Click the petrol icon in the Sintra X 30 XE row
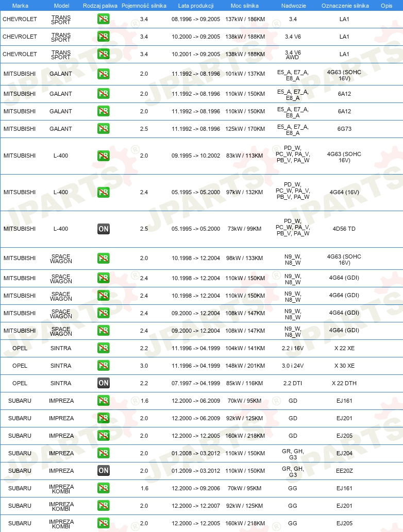403x532 pixels. 103,366
